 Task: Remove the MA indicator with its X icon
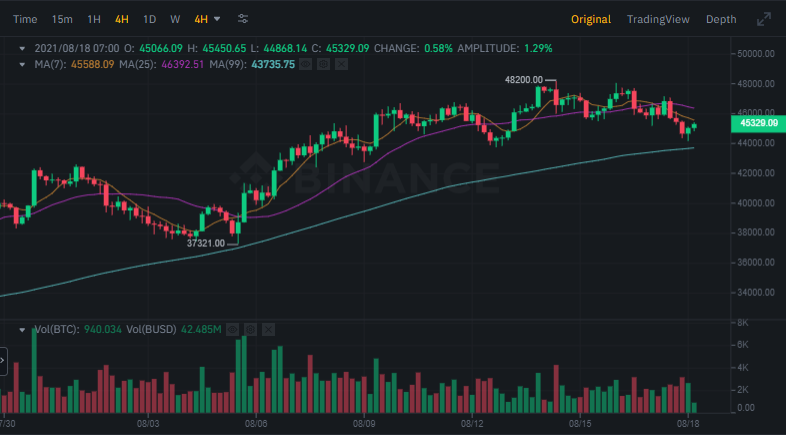(x=342, y=64)
